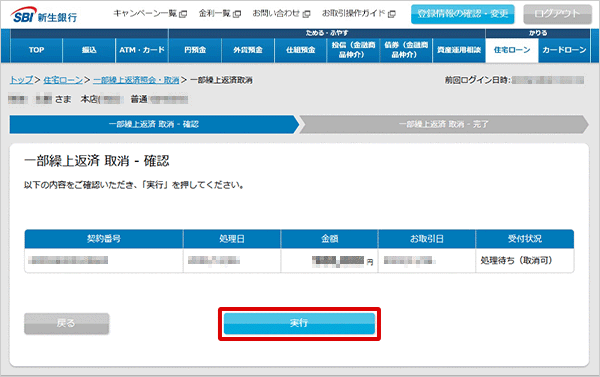Open the 円預金 tab
The image size is (600, 377).
[x=195, y=50]
